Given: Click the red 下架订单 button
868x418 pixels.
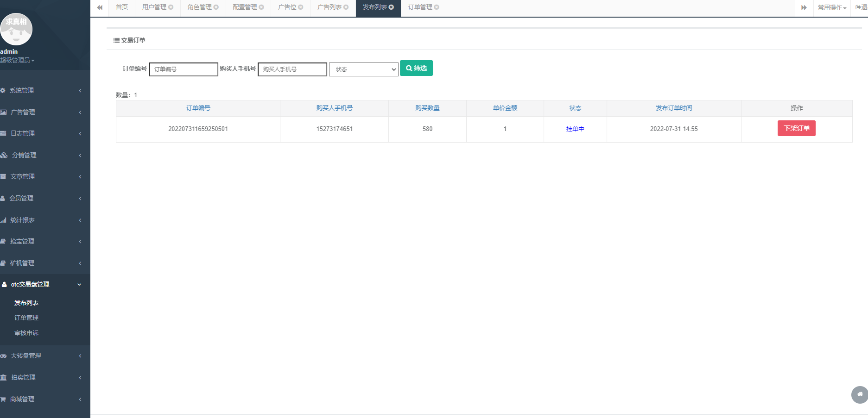Looking at the screenshot, I should (796, 128).
